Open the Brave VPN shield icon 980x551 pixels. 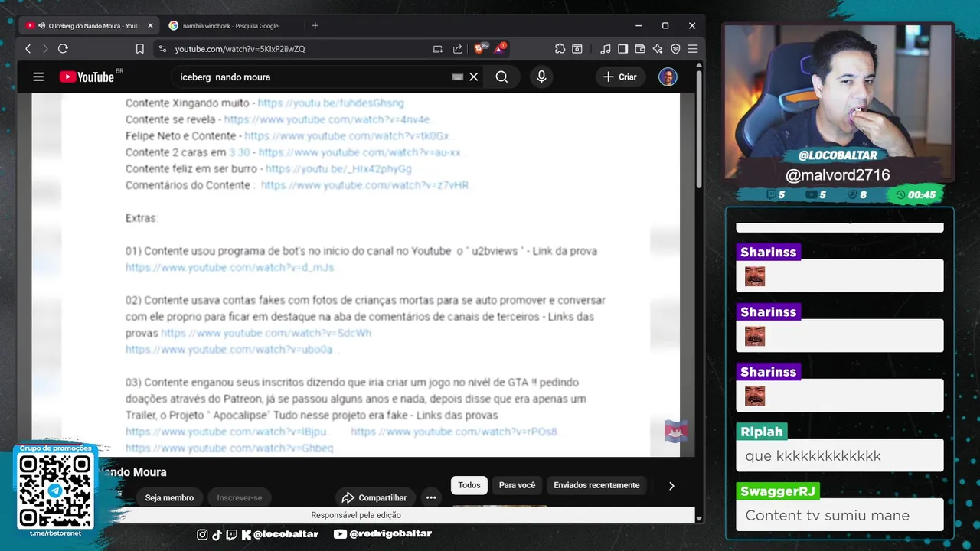[x=675, y=49]
